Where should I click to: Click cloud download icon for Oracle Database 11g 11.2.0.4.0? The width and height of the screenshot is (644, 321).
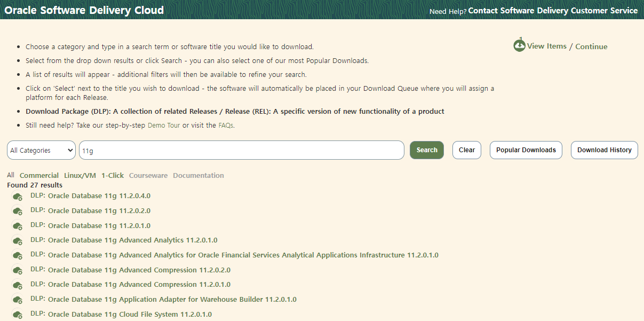pyautogui.click(x=18, y=197)
